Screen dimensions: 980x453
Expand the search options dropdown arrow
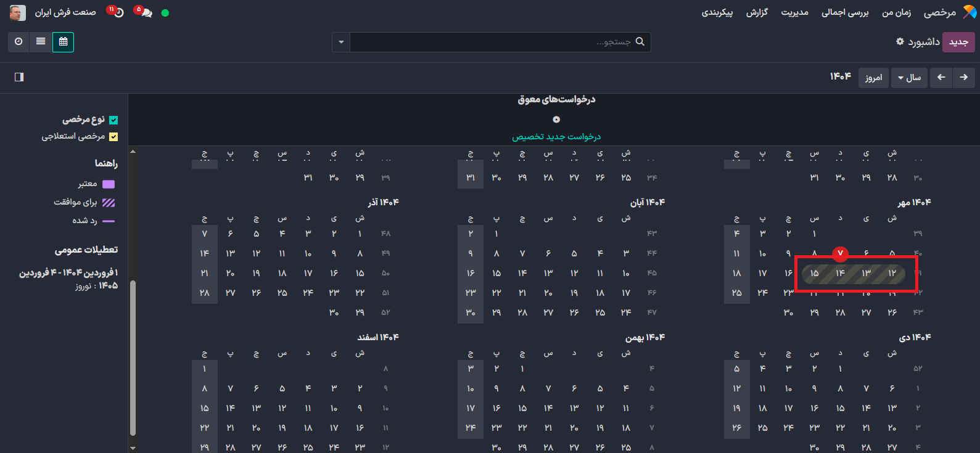(x=341, y=42)
